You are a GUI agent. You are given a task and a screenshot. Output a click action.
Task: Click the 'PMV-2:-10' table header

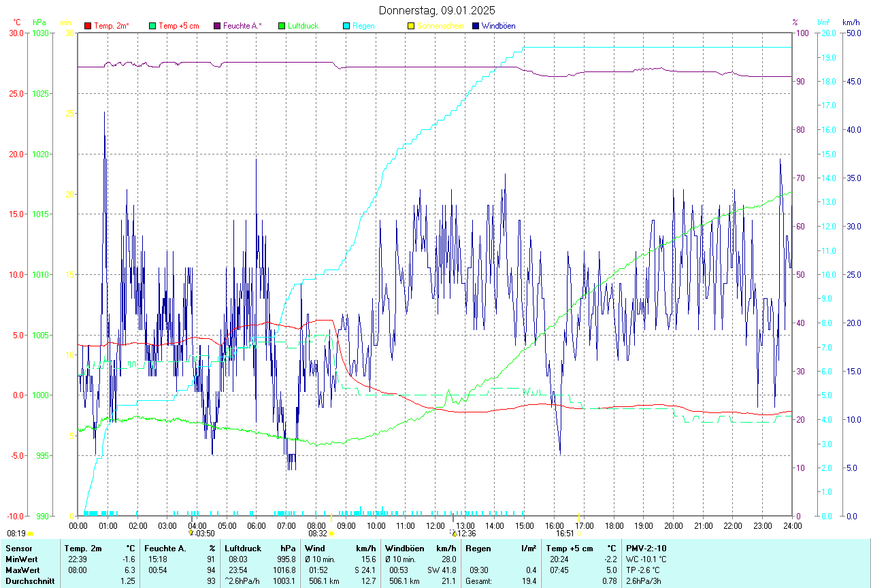646,549
